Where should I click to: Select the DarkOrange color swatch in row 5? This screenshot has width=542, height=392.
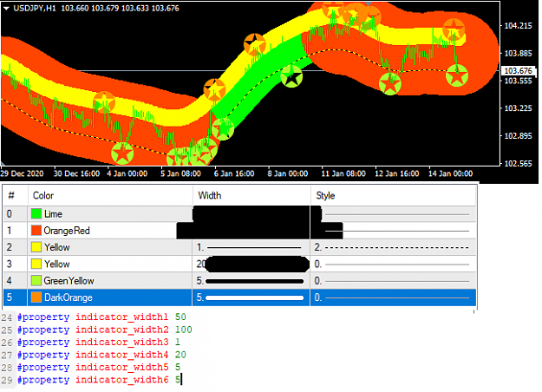(x=36, y=297)
